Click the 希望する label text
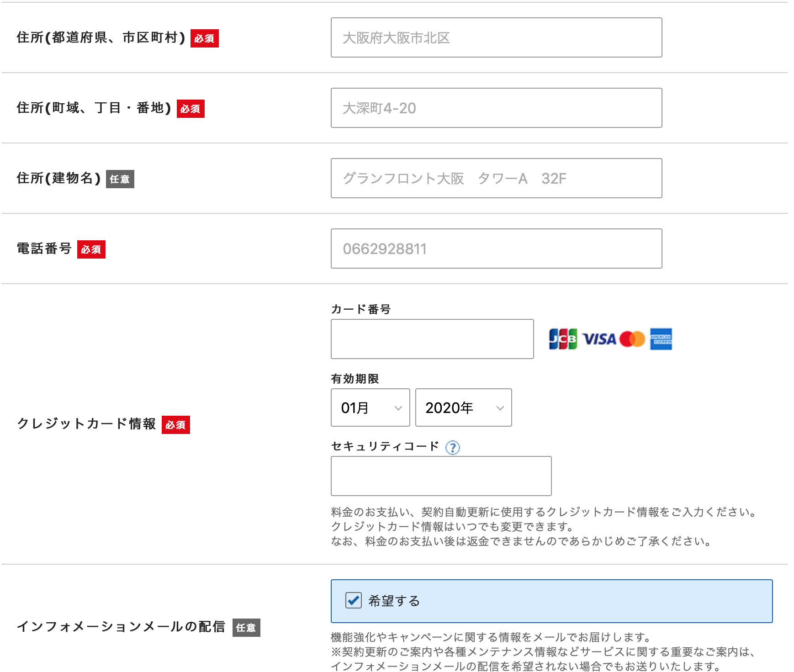794x672 pixels. [x=394, y=601]
